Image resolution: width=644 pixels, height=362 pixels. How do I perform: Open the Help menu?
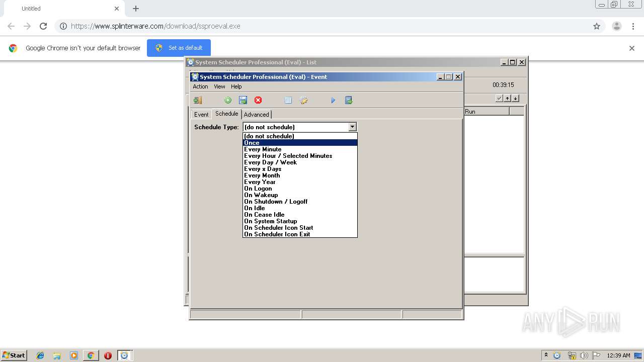tap(236, 86)
